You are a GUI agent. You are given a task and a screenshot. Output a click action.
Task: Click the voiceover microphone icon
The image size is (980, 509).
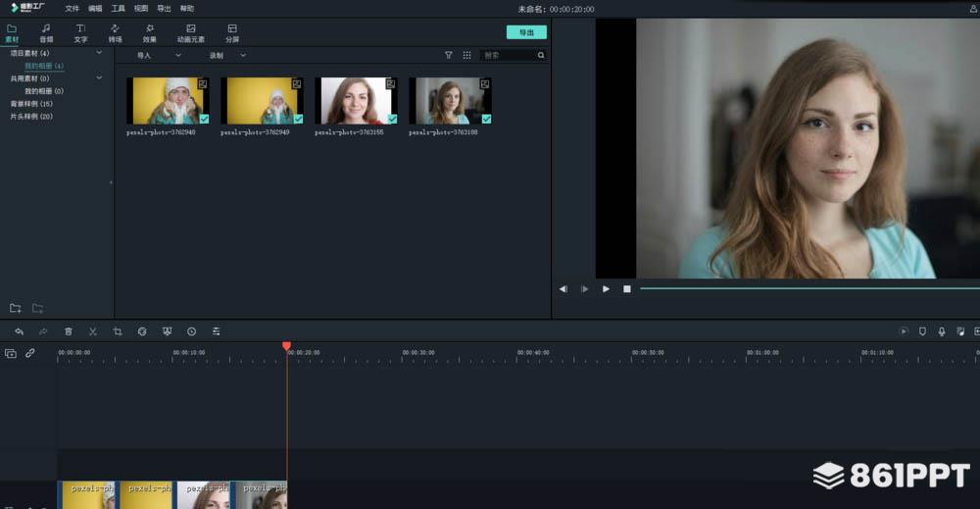pyautogui.click(x=942, y=331)
